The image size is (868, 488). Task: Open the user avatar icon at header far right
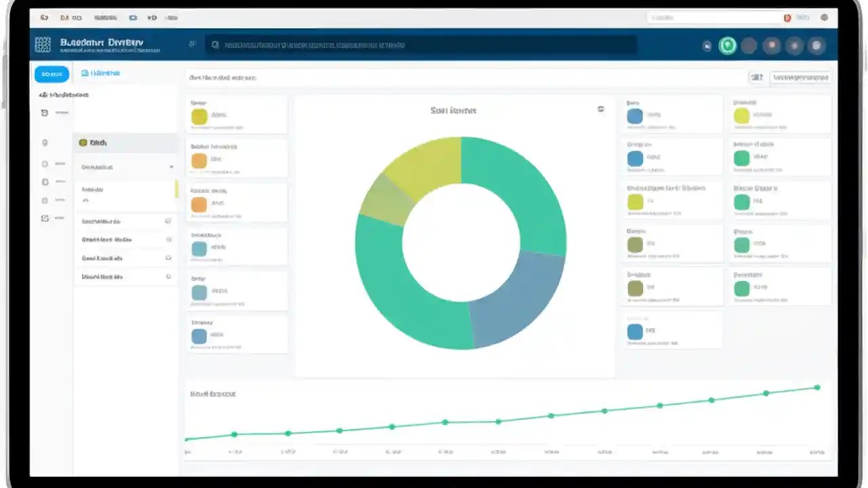point(816,45)
